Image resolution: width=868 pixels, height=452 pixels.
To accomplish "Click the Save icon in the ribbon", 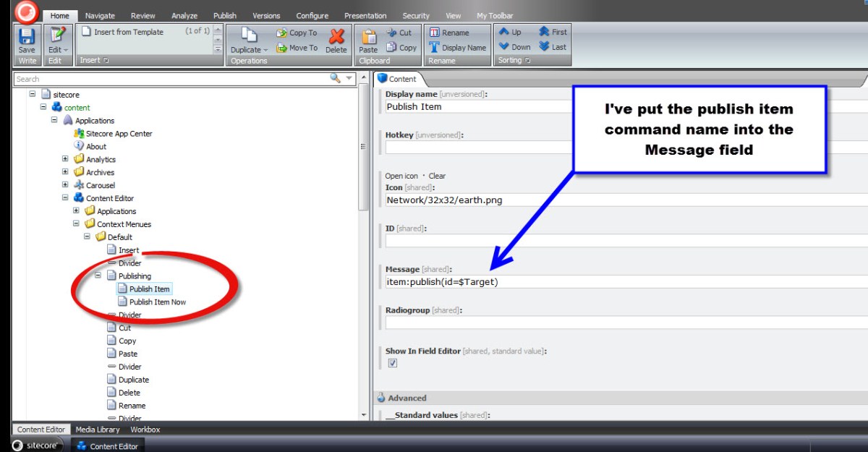I will pyautogui.click(x=26, y=36).
